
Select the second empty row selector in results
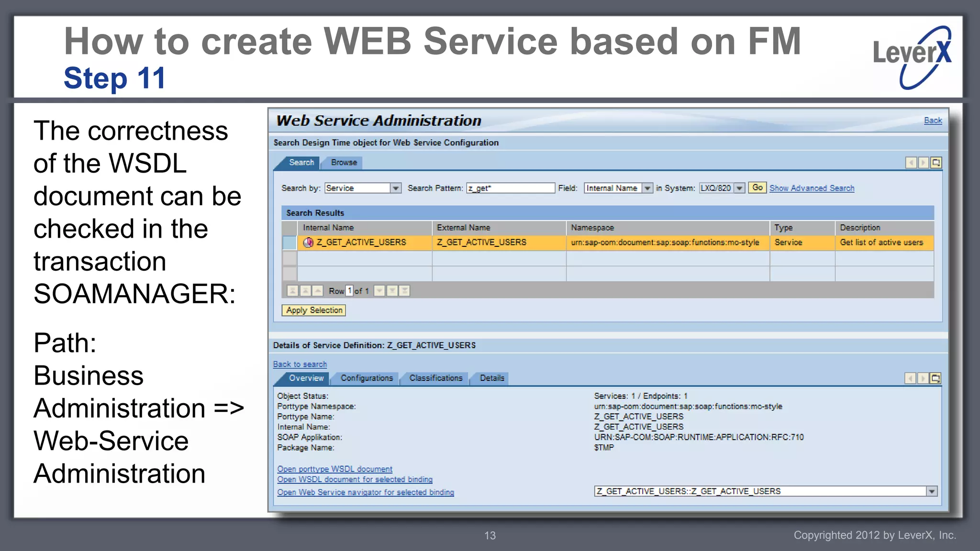tap(290, 258)
